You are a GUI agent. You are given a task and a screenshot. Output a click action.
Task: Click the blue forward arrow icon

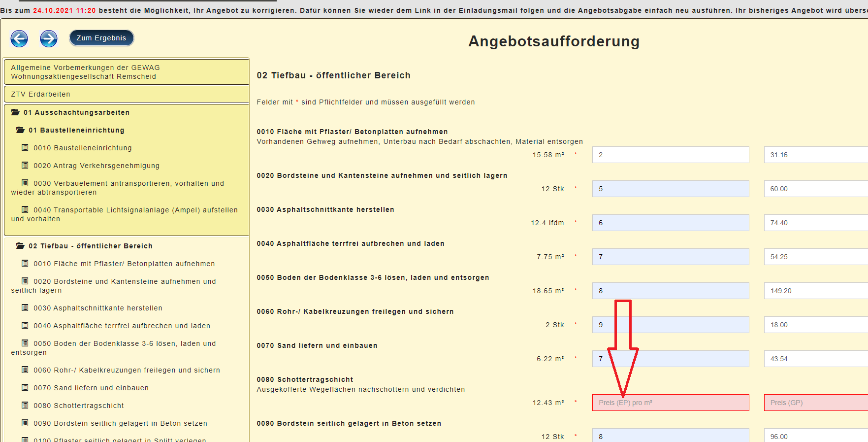click(49, 38)
